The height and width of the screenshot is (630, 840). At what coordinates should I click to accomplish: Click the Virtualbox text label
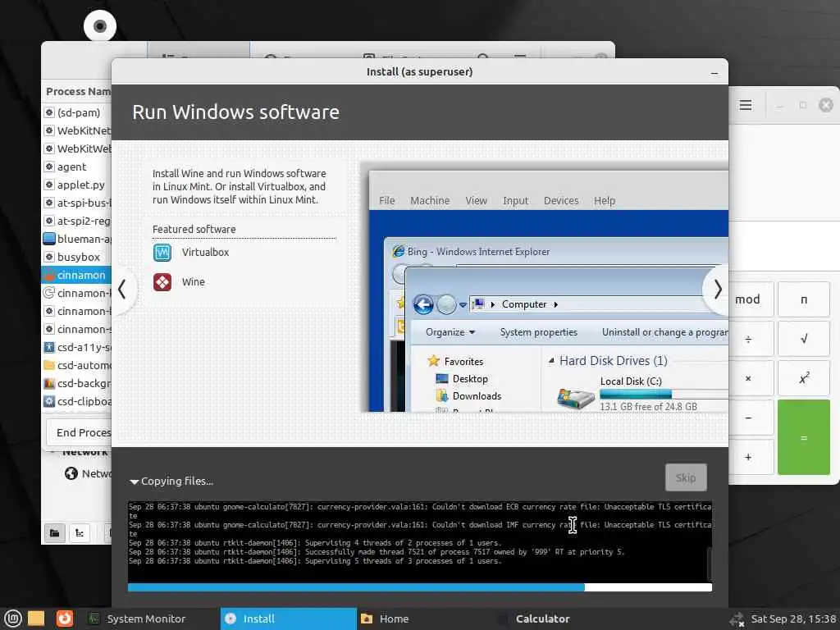[205, 253]
